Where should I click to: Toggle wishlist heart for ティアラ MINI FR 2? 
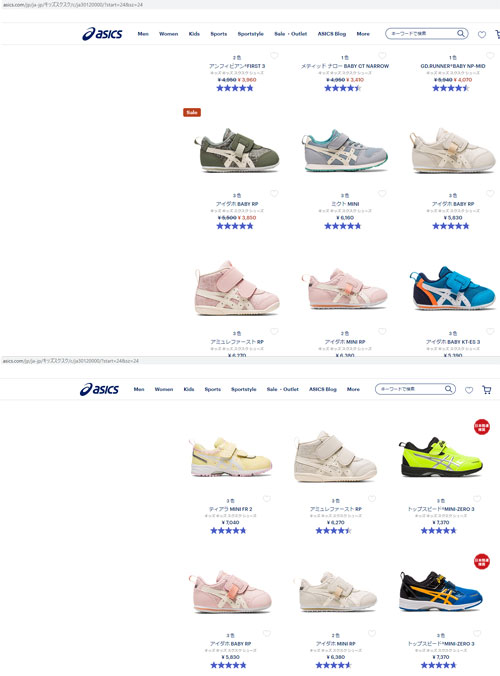266,499
